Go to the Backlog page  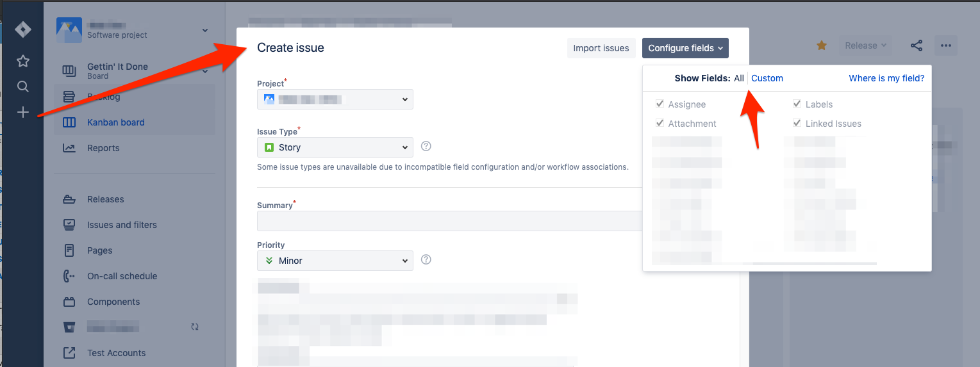point(104,97)
